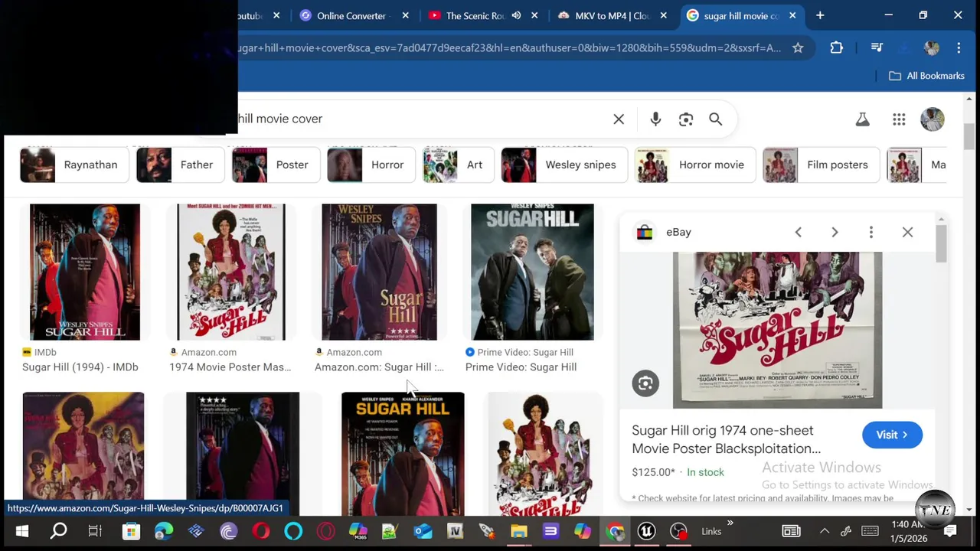The image size is (980, 551).
Task: Click the page vertical scrollbar thumb
Action: click(x=969, y=136)
